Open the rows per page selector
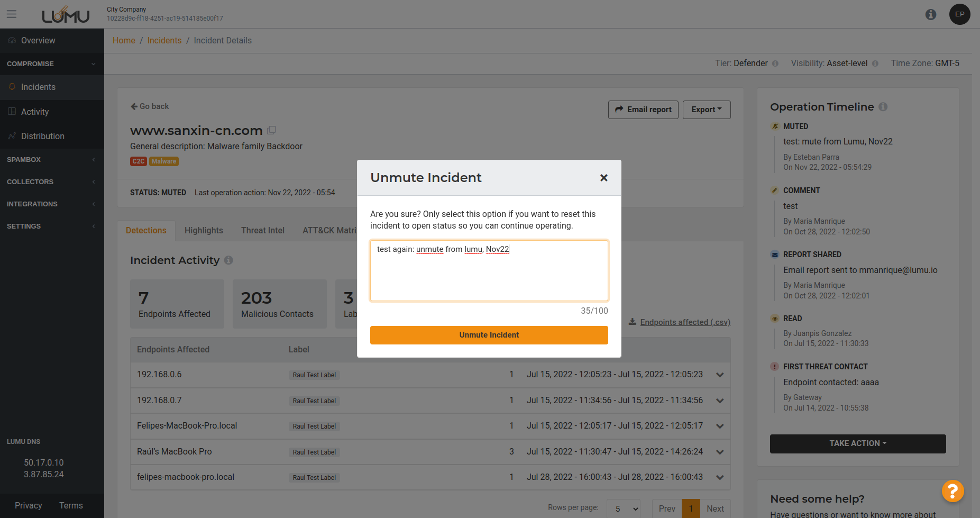980x518 pixels. (623, 508)
